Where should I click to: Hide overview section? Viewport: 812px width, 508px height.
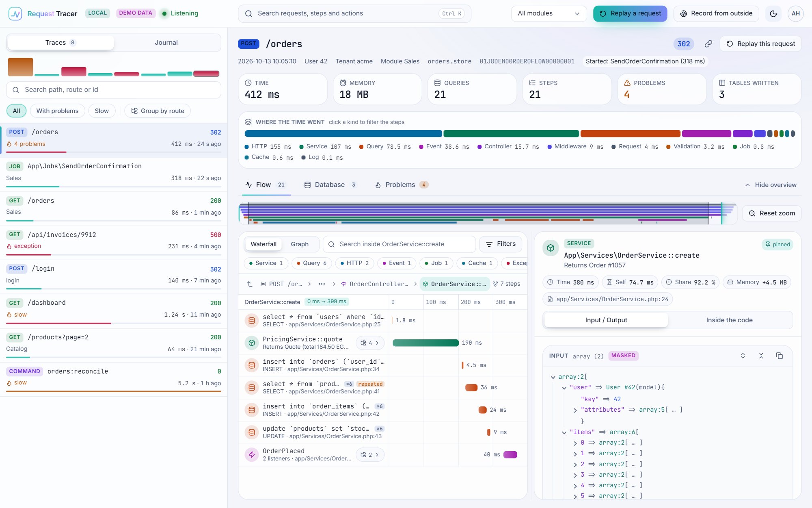[771, 185]
